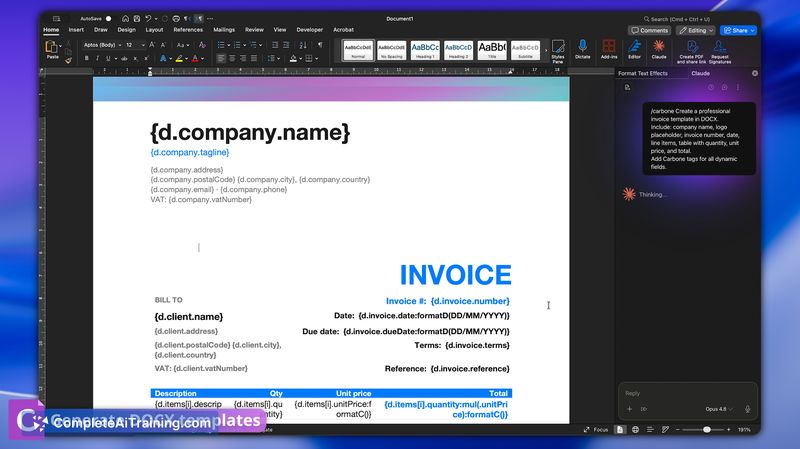Viewport: 800px width, 449px height.
Task: Open the Layout ribbon tab
Action: coord(154,30)
